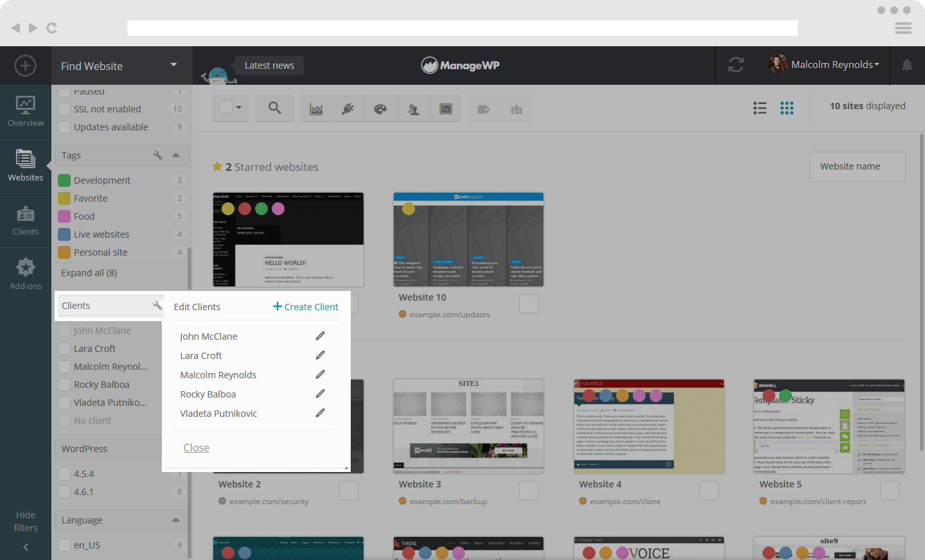The image size is (925, 560).
Task: Check the en_US language filter
Action: 64,545
